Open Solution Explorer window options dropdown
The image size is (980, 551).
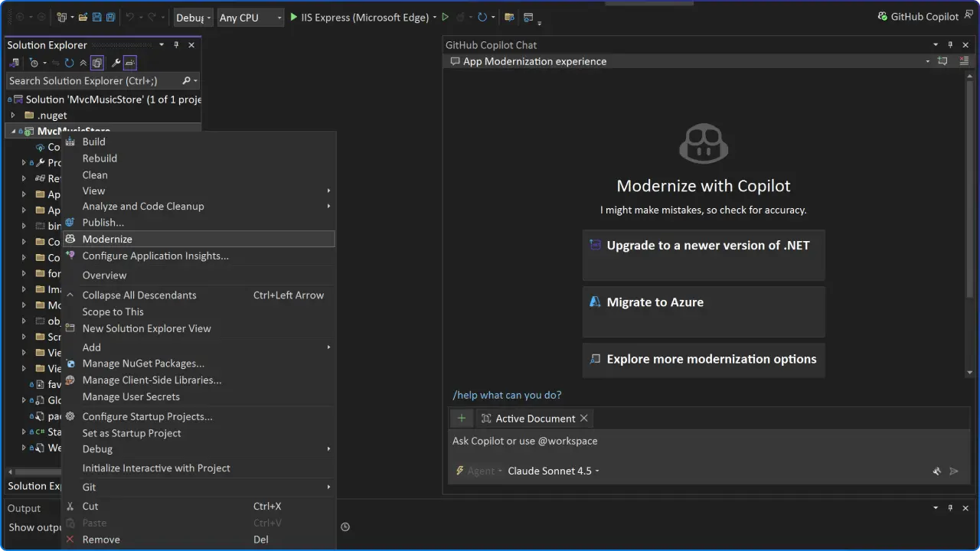162,45
